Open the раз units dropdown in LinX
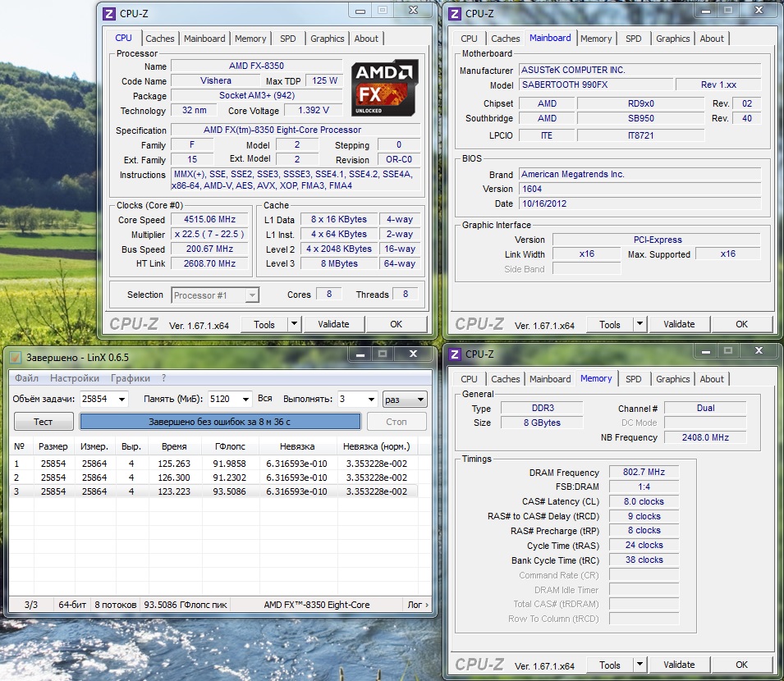 405,400
